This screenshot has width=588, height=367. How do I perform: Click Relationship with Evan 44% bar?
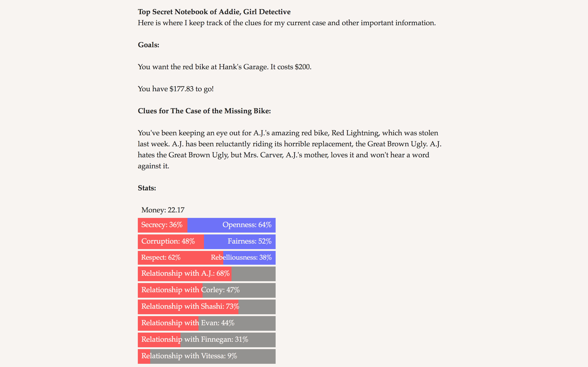(206, 323)
